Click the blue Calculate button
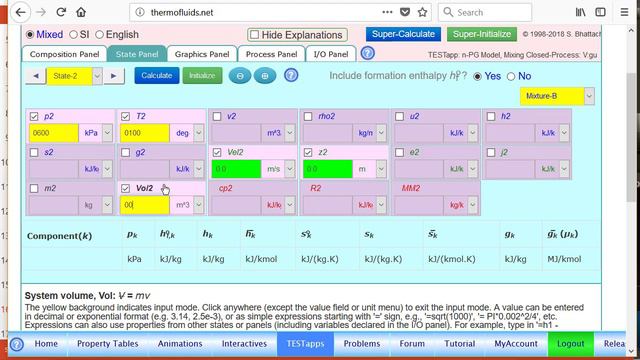Image resolution: width=640 pixels, height=360 pixels. point(157,76)
